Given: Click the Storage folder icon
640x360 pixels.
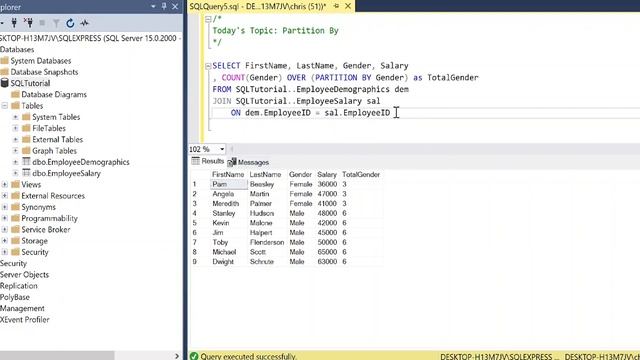Looking at the screenshot, I should click(16, 240).
